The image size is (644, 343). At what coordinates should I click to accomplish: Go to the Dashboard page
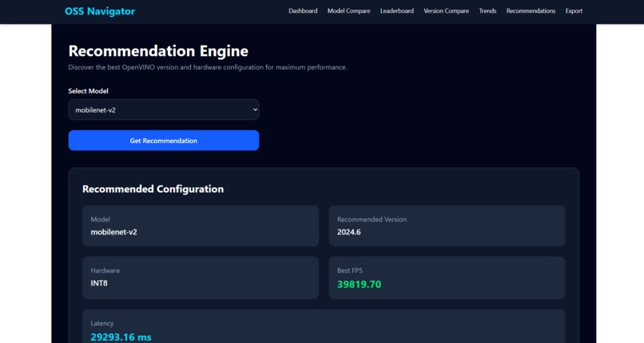tap(303, 11)
